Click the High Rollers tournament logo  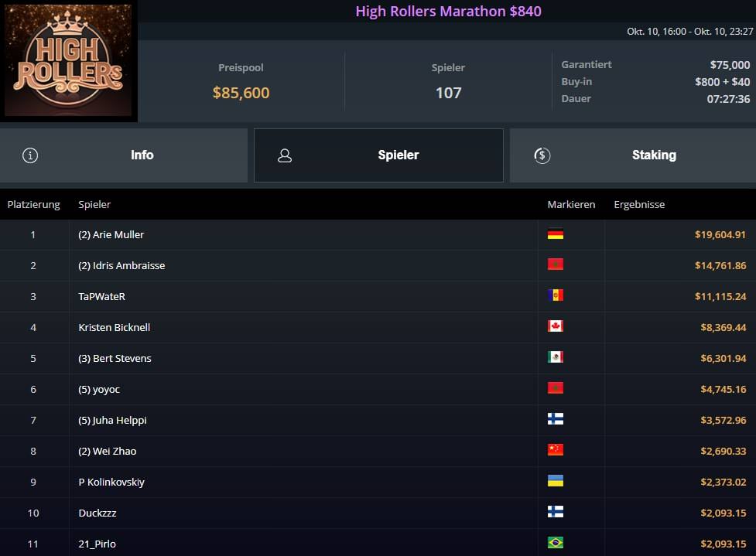tap(69, 60)
